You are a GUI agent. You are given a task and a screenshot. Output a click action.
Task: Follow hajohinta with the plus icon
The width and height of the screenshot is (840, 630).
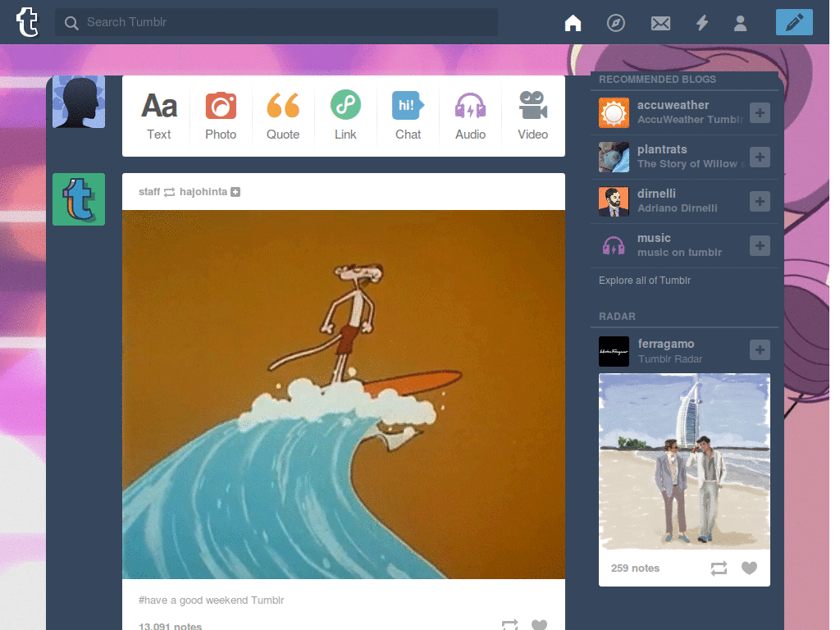(x=235, y=192)
